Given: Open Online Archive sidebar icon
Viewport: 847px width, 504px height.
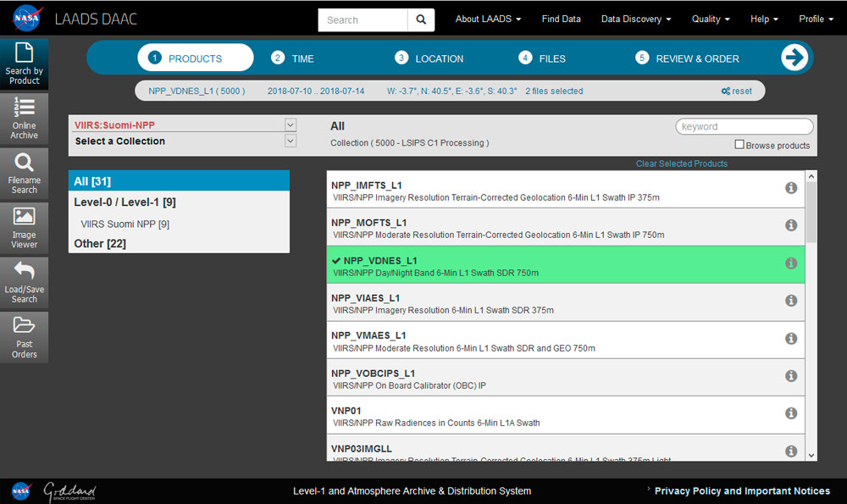Looking at the screenshot, I should tap(24, 119).
